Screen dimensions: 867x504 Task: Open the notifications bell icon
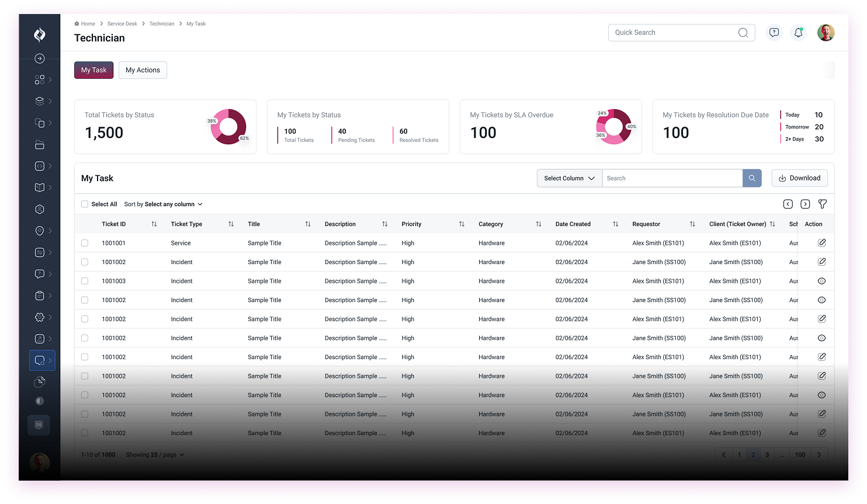pyautogui.click(x=799, y=33)
